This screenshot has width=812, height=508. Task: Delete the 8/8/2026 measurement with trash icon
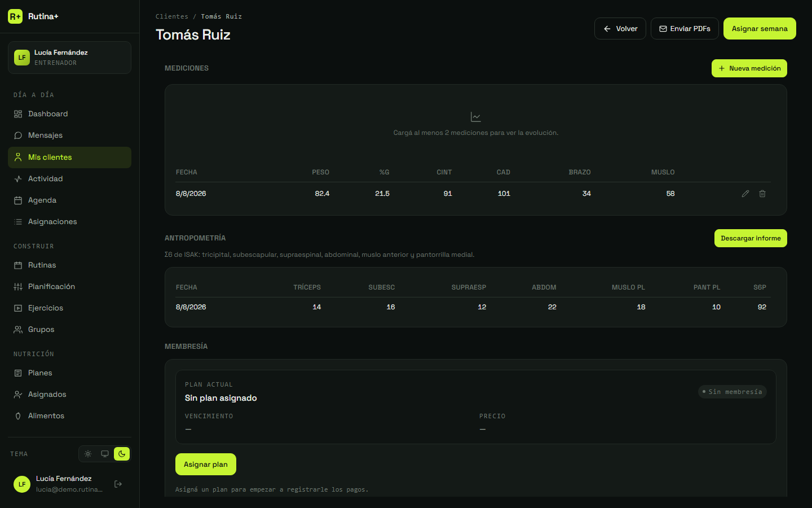pos(762,194)
